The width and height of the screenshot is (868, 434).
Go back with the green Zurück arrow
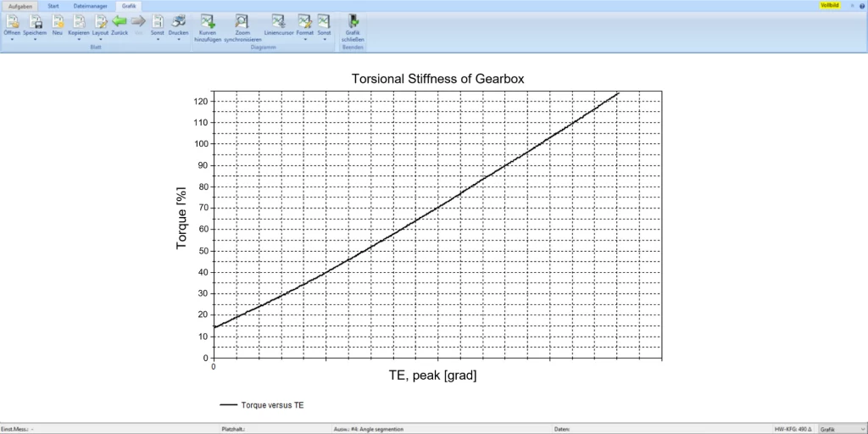pyautogui.click(x=120, y=21)
